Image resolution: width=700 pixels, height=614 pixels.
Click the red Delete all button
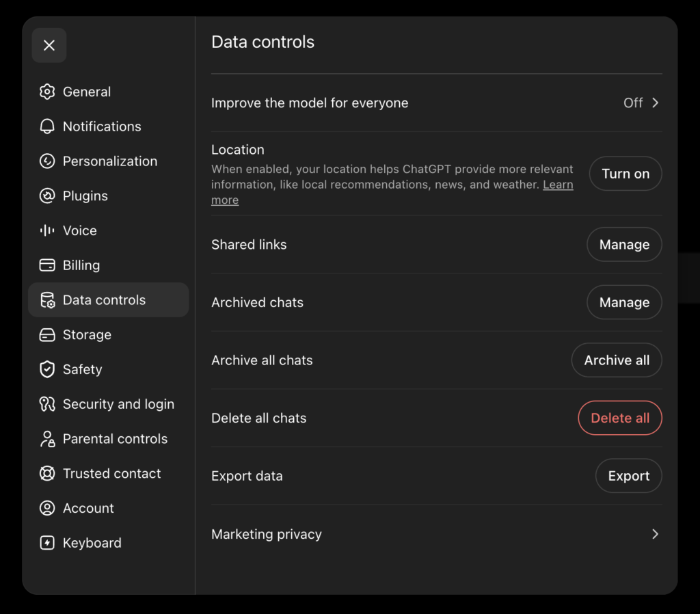(620, 418)
